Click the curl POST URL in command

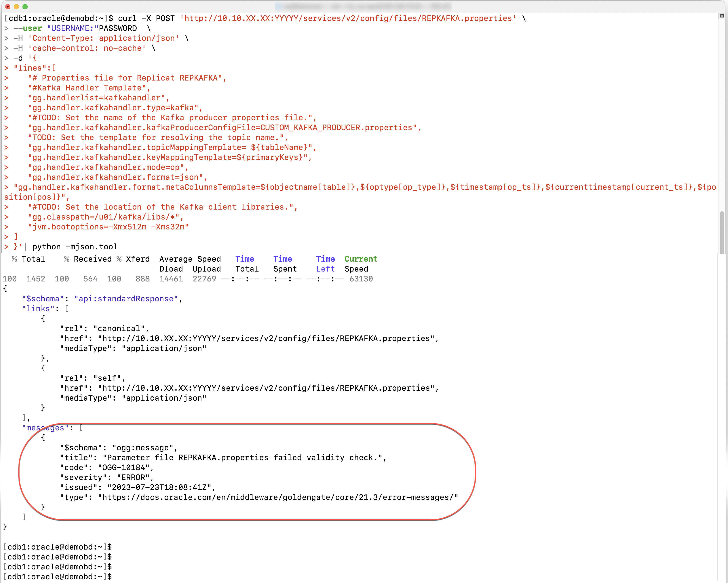pyautogui.click(x=348, y=19)
